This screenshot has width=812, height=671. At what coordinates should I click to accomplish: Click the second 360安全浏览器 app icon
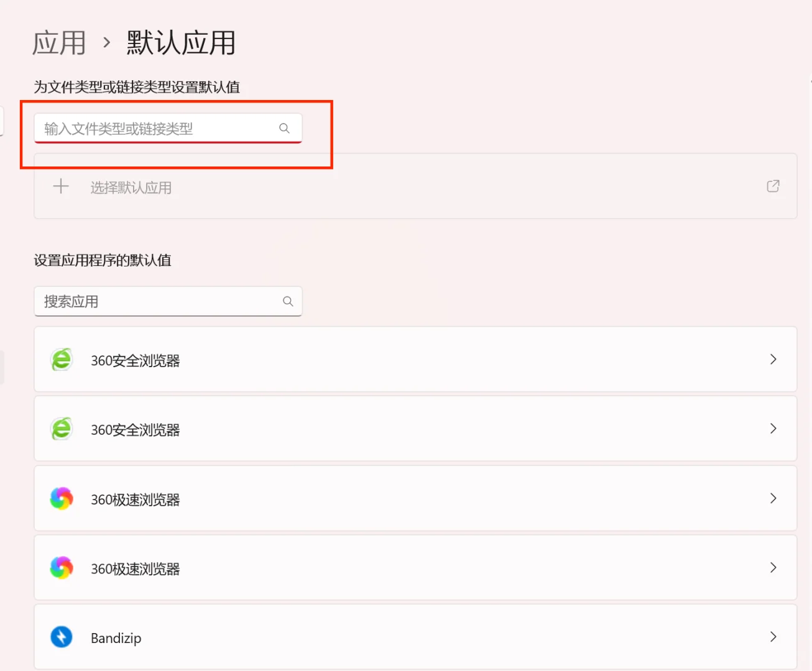point(62,429)
